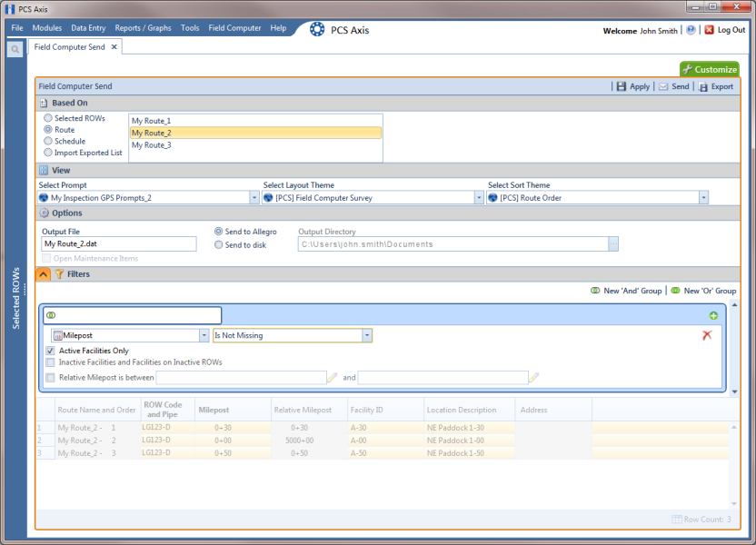Screen dimensions: 756x545
Task: Click the Based On section icon
Action: (44, 104)
